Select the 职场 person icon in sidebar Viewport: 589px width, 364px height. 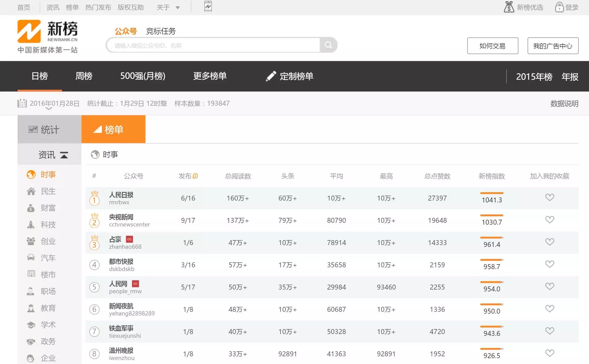coord(31,291)
